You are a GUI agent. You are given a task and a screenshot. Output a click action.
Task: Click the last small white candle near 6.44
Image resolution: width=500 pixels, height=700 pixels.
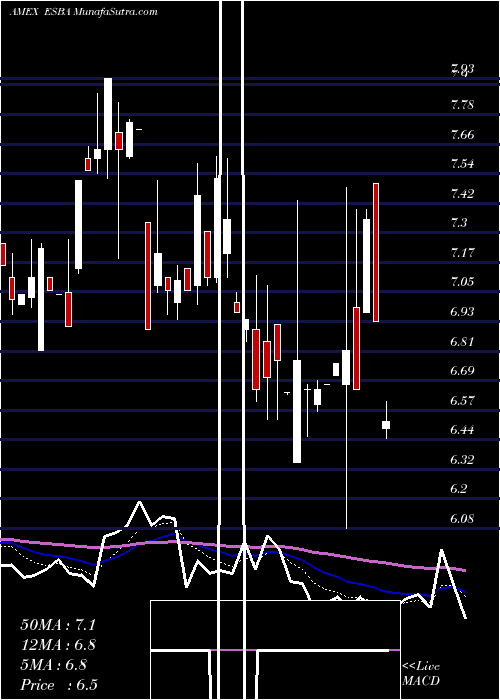tap(386, 425)
